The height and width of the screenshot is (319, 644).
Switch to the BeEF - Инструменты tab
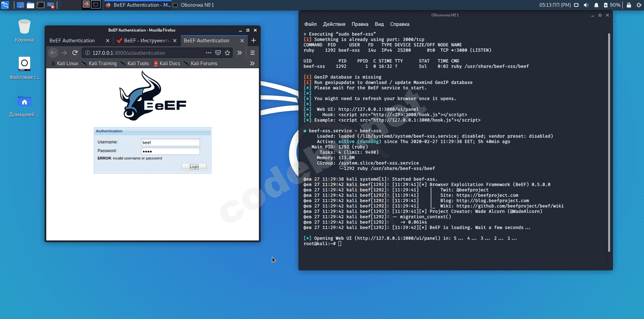(147, 41)
